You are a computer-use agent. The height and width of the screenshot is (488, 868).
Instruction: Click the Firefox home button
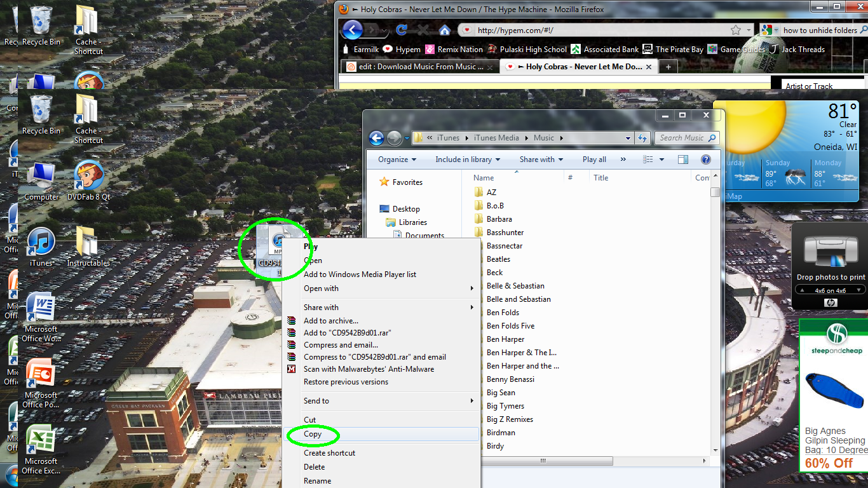pyautogui.click(x=445, y=30)
